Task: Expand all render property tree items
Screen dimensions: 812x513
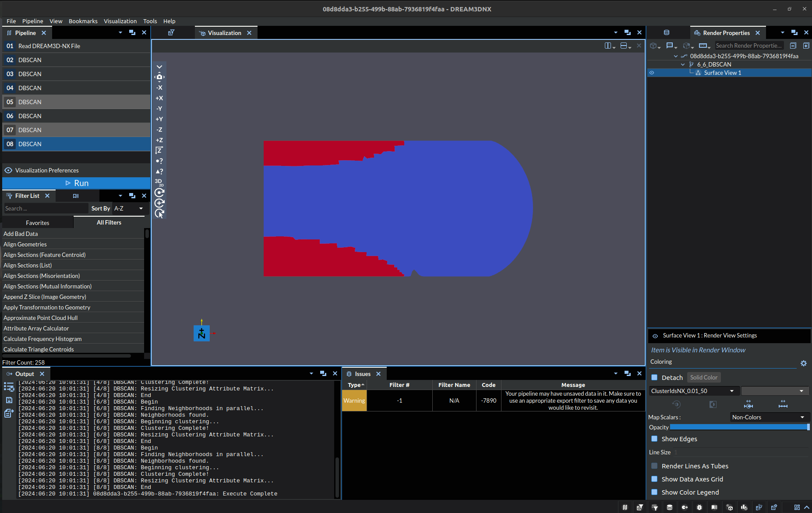Action: (x=806, y=46)
